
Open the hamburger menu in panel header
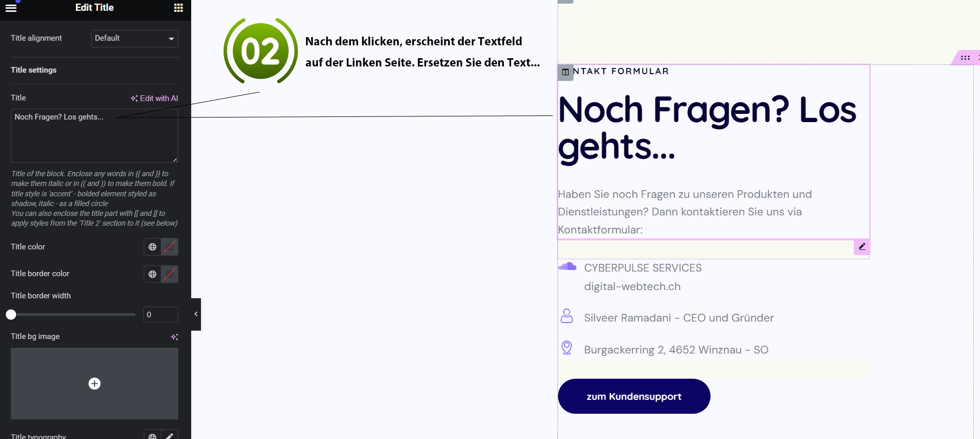(x=11, y=8)
